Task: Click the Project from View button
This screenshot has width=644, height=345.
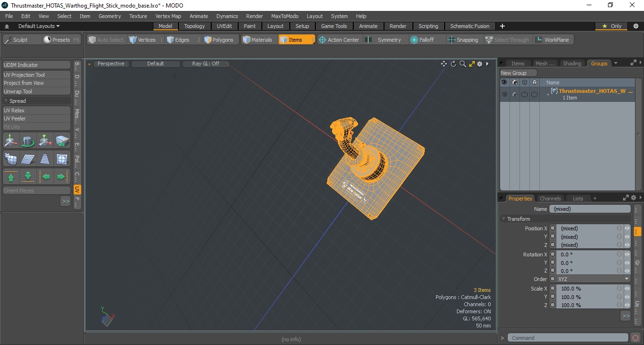Action: click(37, 83)
